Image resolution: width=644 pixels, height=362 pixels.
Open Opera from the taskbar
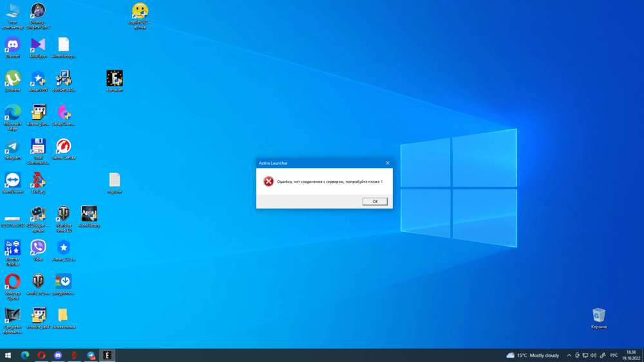[x=42, y=355]
